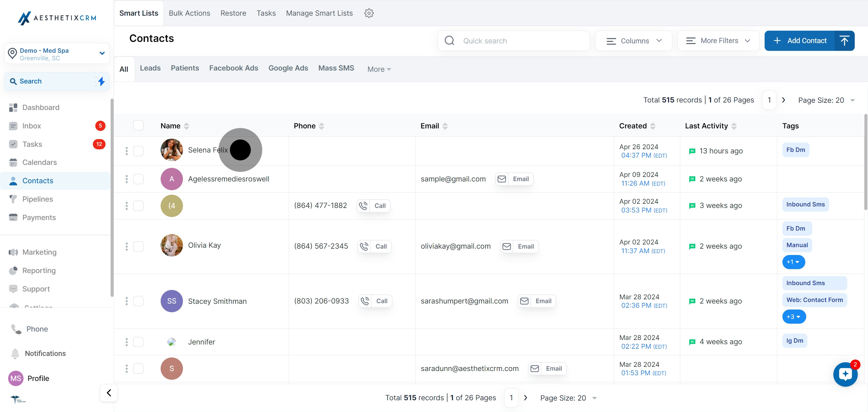This screenshot has width=868, height=412.
Task: Switch to the Bulk Actions tab
Action: click(189, 13)
